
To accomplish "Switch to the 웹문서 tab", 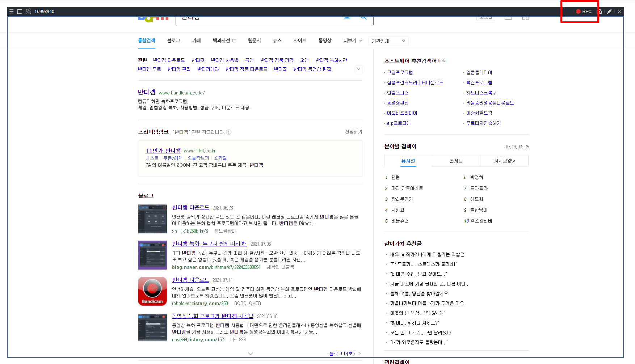I will [x=255, y=41].
